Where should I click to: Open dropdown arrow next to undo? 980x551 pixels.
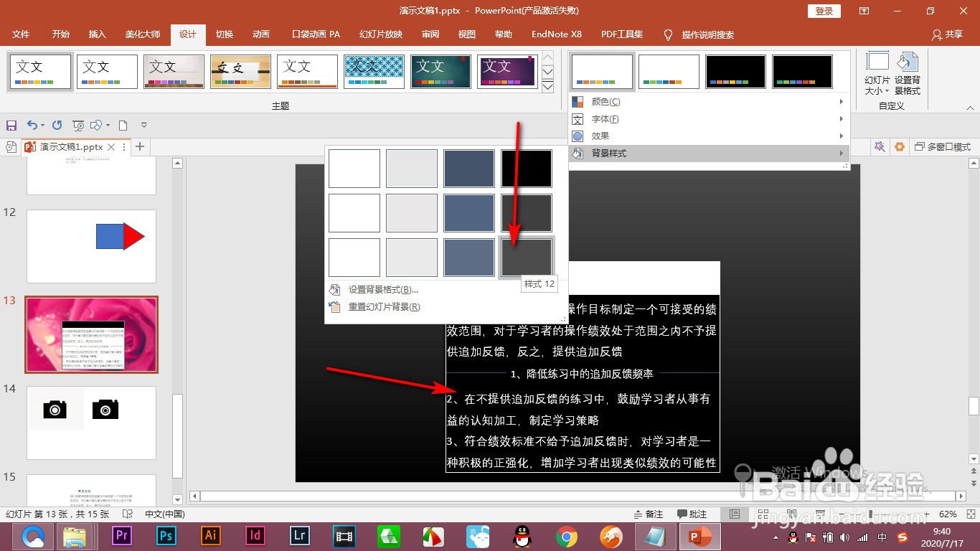tap(43, 126)
